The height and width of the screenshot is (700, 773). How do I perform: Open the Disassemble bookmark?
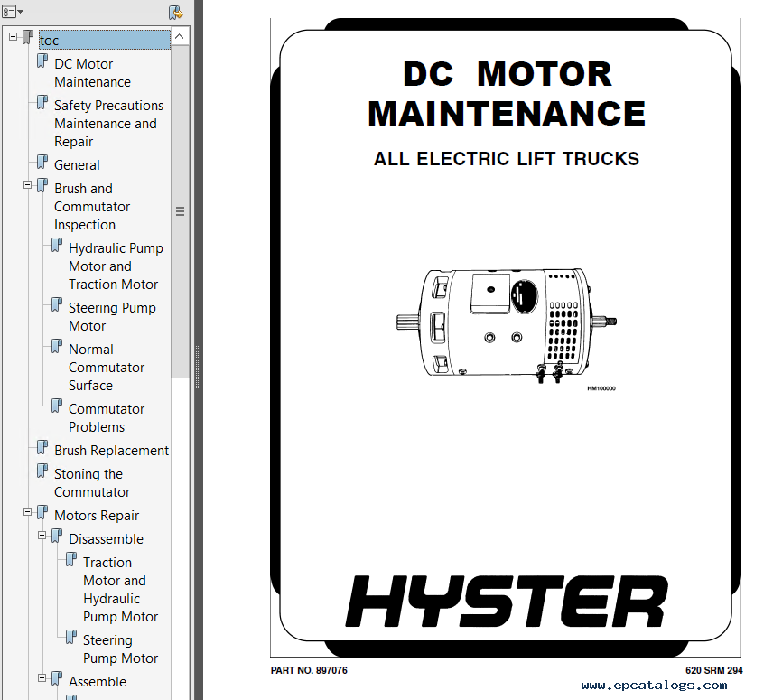tap(106, 539)
